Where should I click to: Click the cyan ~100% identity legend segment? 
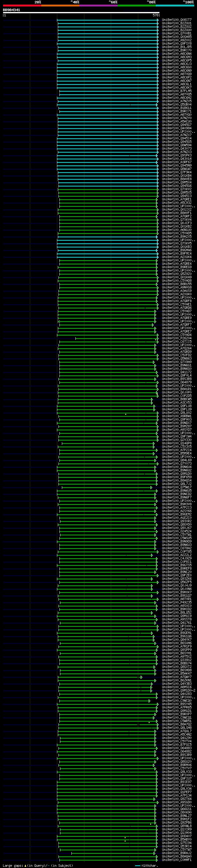click(x=175, y=6)
